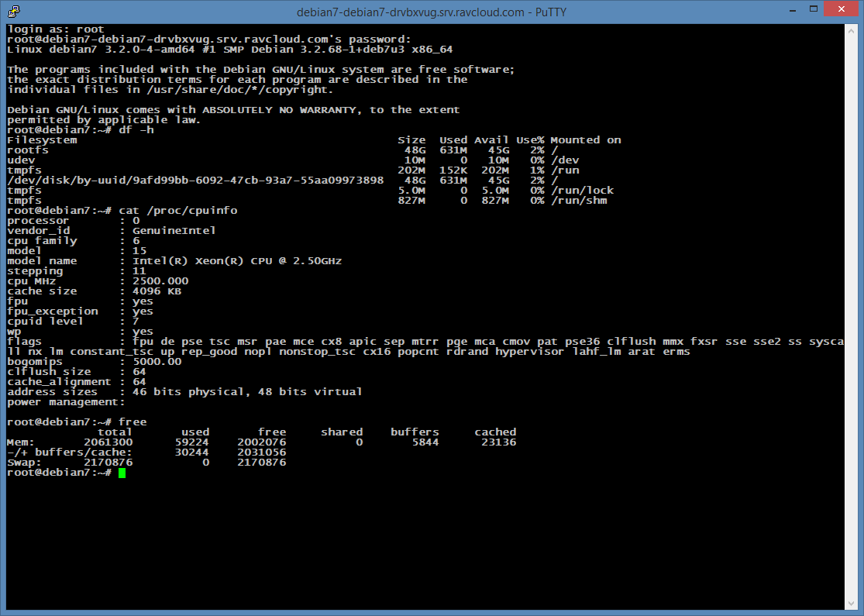Click the scrollbar up arrow
Screen dimensions: 864x616
851,32
